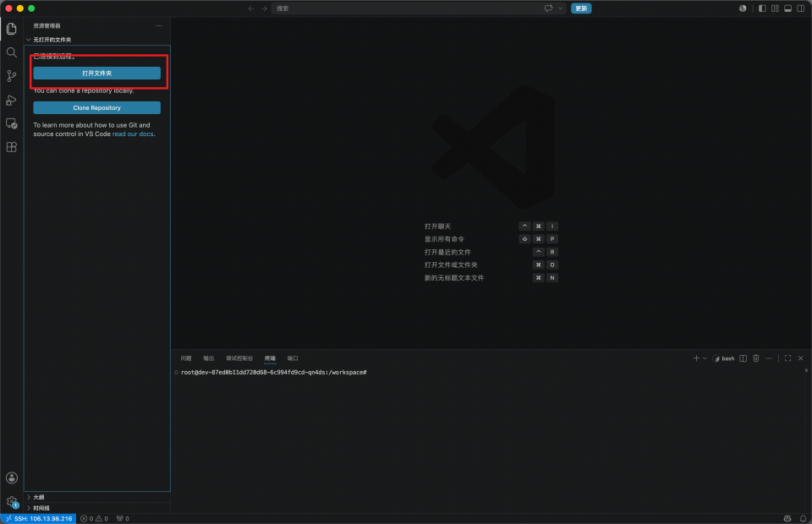
Task: Kill the terminal with trash icon
Action: pyautogui.click(x=756, y=358)
